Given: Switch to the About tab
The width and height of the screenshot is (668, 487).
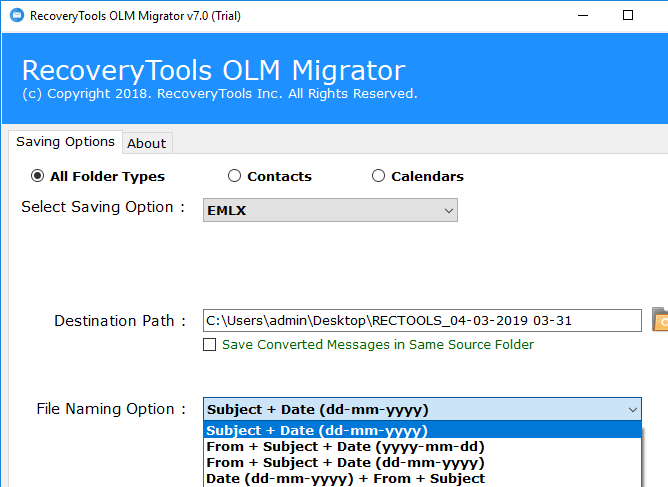Looking at the screenshot, I should (x=147, y=143).
